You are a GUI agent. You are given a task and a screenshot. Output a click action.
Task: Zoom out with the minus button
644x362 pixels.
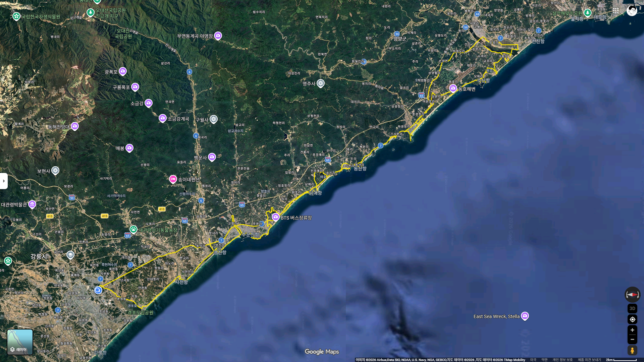pos(632,340)
